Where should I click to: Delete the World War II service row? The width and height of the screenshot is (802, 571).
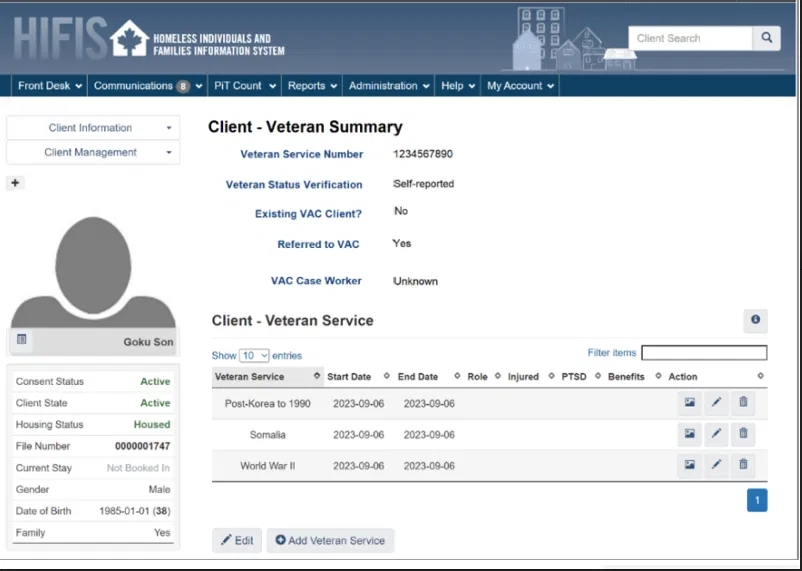click(743, 464)
